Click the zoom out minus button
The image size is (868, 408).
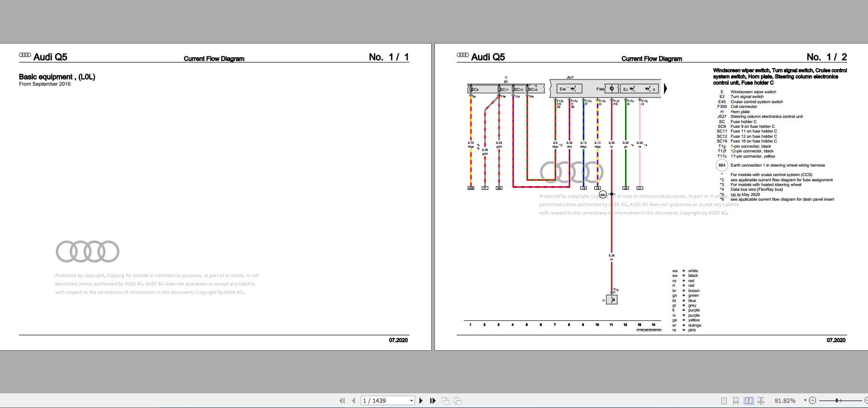813,400
